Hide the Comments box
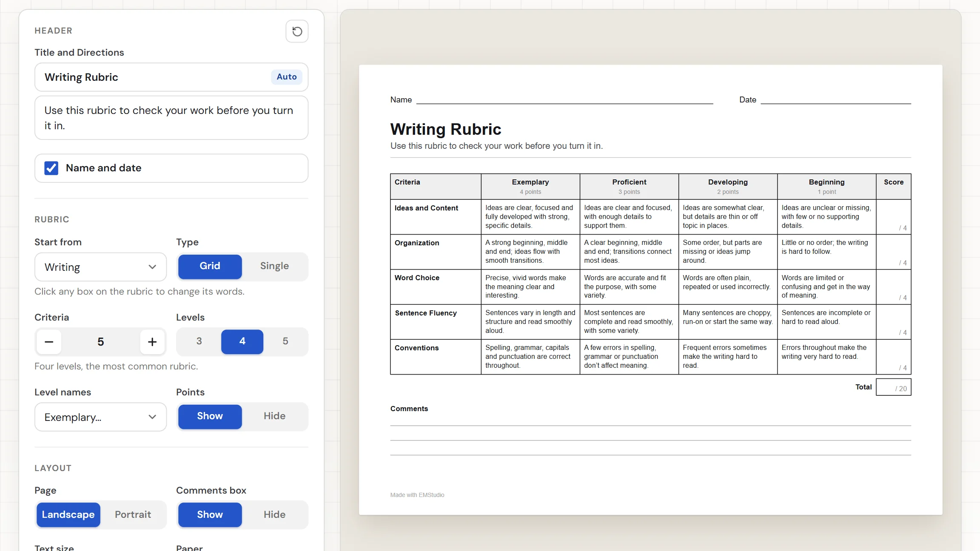Viewport: 980px width, 551px height. click(274, 515)
